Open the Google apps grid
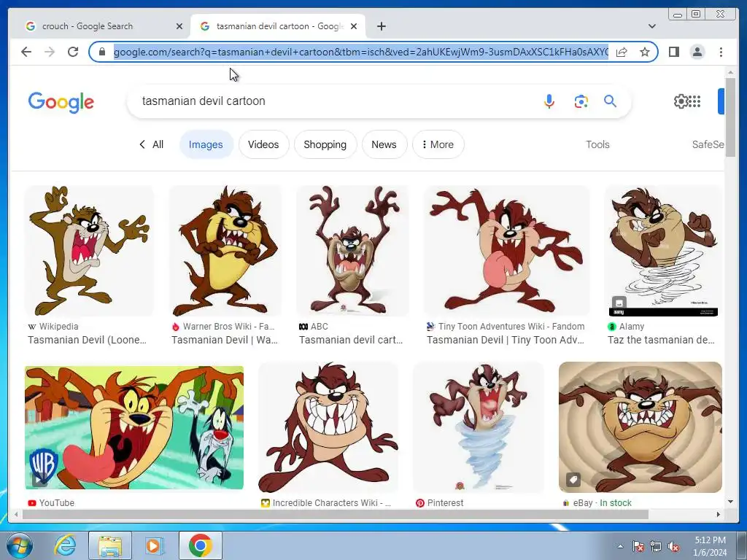 694,101
